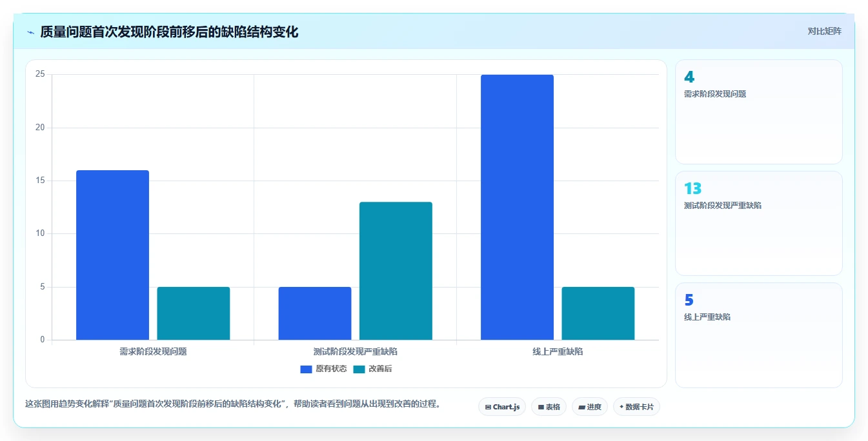Image resolution: width=868 pixels, height=441 pixels.
Task: Click the Chart.js tag chip
Action: (502, 407)
